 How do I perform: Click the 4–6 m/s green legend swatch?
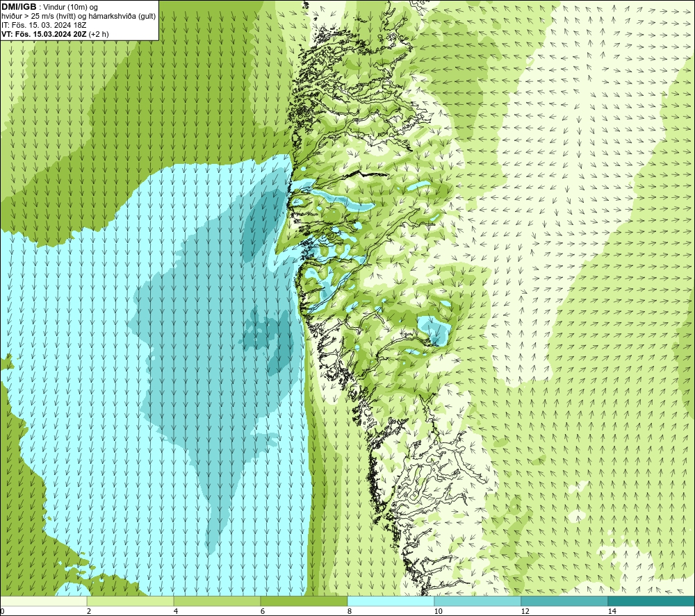(x=217, y=601)
